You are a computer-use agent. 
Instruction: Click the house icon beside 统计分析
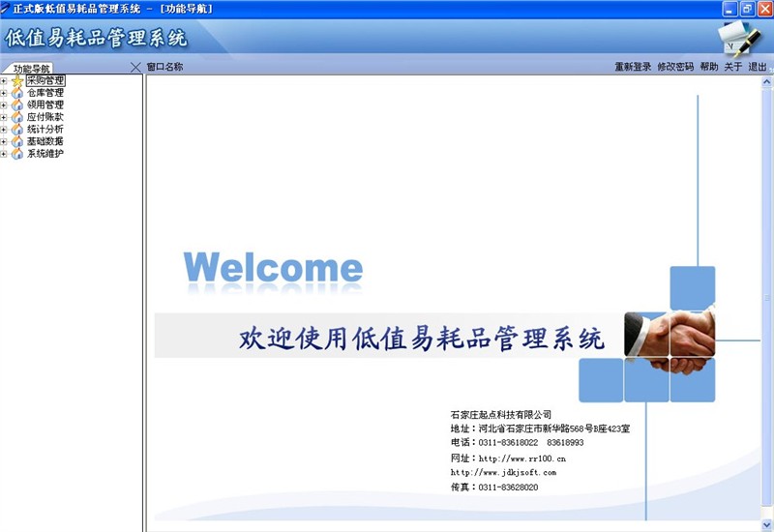[x=16, y=130]
